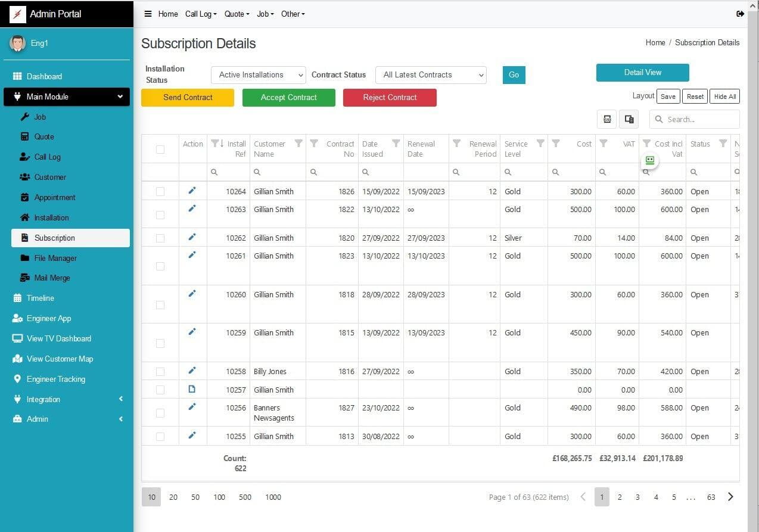The width and height of the screenshot is (759, 532).
Task: Go to next page arrow
Action: point(730,497)
